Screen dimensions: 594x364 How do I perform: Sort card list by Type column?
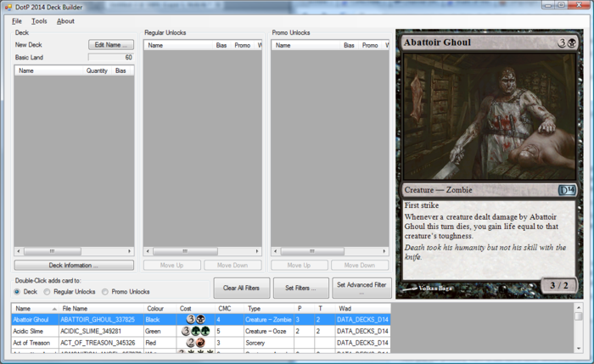pyautogui.click(x=269, y=308)
